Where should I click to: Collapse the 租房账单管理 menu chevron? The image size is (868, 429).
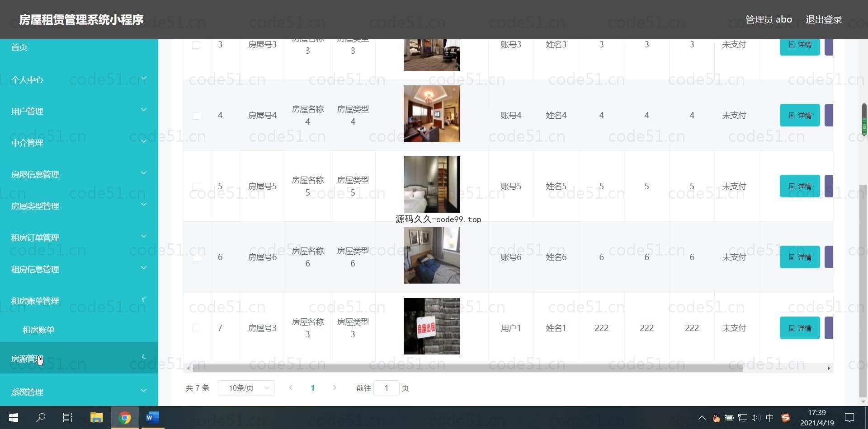pyautogui.click(x=144, y=299)
